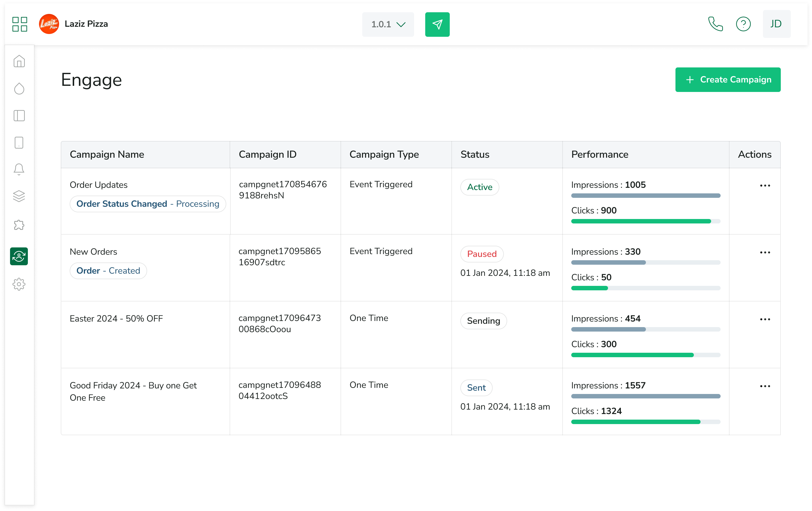812x511 pixels.
Task: Open the puzzle piece plugins icon
Action: 19,225
